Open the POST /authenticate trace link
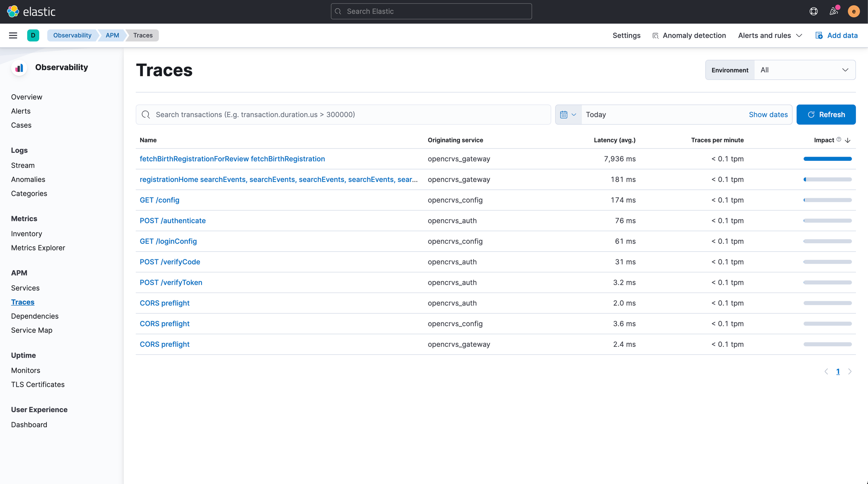868x484 pixels. point(173,221)
